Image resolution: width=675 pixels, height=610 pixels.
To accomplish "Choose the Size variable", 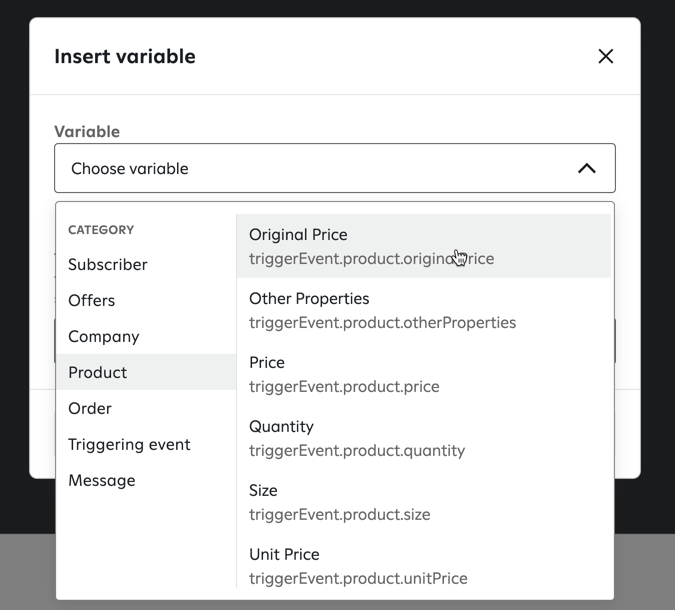I will [424, 502].
